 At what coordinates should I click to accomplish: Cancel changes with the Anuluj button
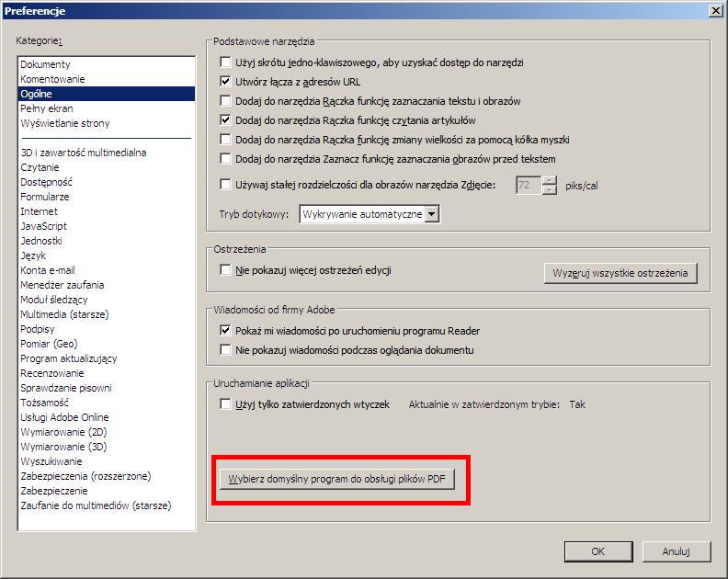[x=676, y=551]
